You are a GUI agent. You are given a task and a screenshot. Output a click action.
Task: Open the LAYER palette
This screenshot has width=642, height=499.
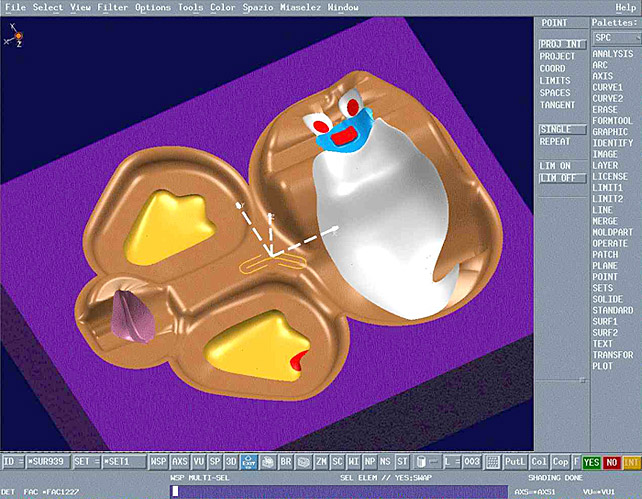[605, 165]
